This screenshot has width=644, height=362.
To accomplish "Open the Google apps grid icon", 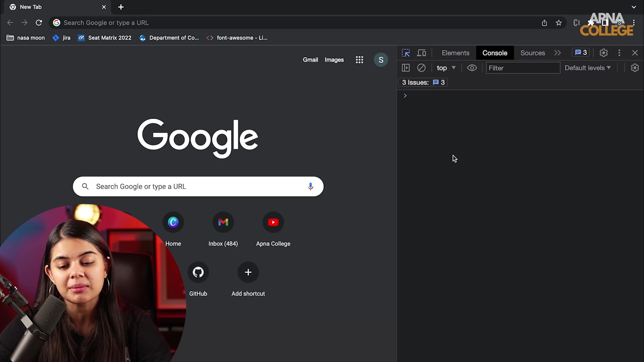I will click(360, 60).
